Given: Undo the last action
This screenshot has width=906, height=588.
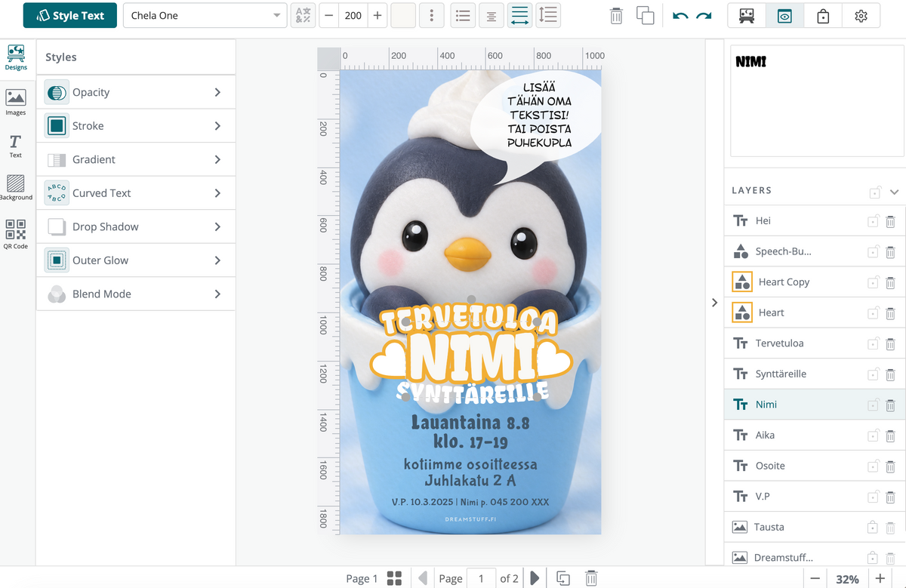Looking at the screenshot, I should 680,16.
